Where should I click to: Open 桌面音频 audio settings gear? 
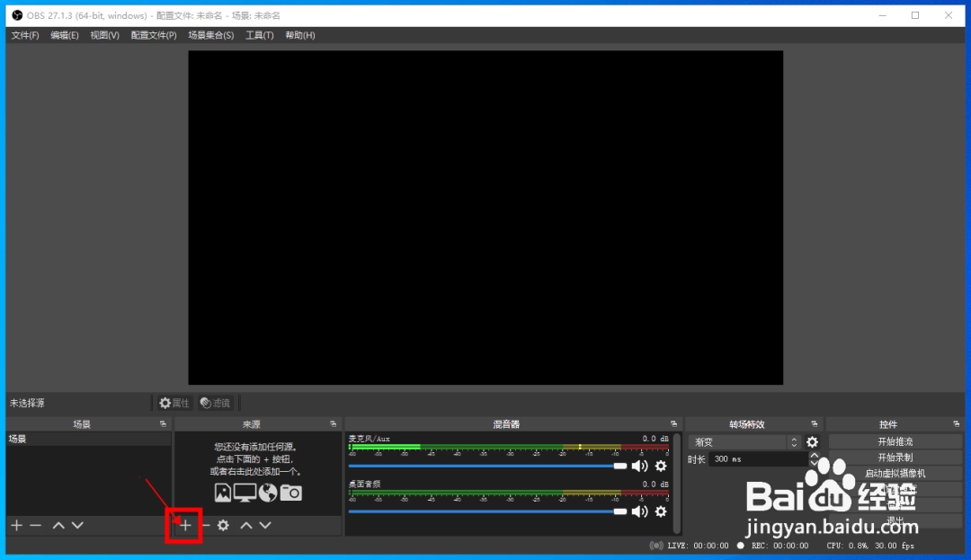tap(661, 511)
